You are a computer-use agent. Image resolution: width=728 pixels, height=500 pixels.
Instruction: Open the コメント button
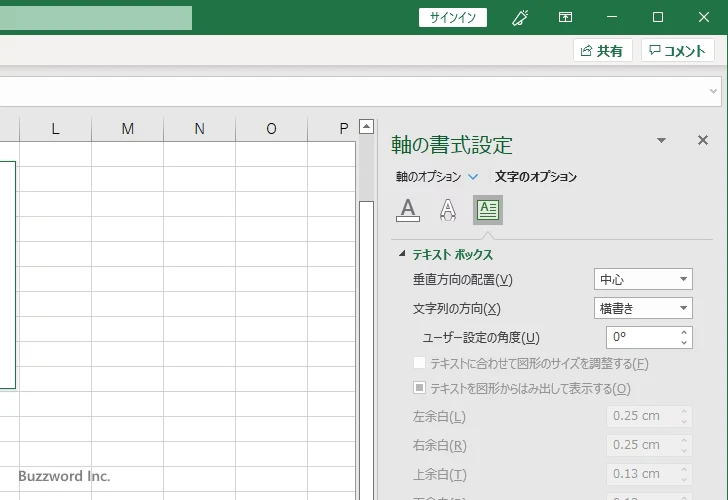[x=677, y=51]
